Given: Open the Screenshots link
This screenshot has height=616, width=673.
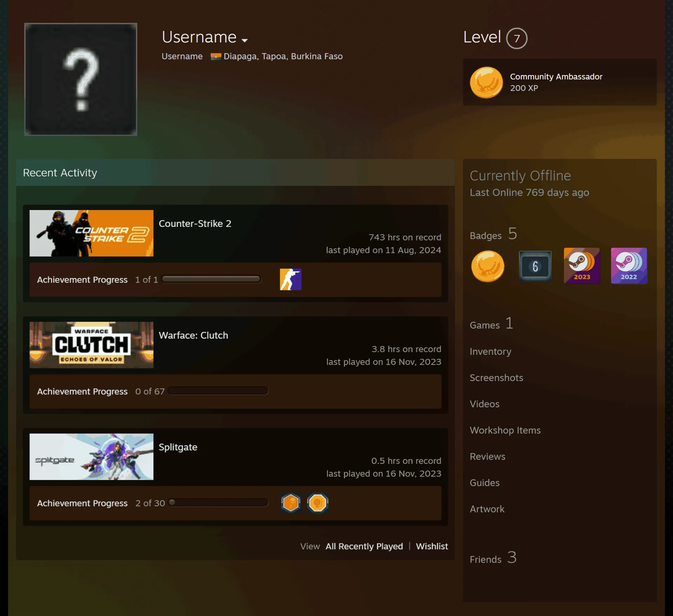Looking at the screenshot, I should point(496,378).
